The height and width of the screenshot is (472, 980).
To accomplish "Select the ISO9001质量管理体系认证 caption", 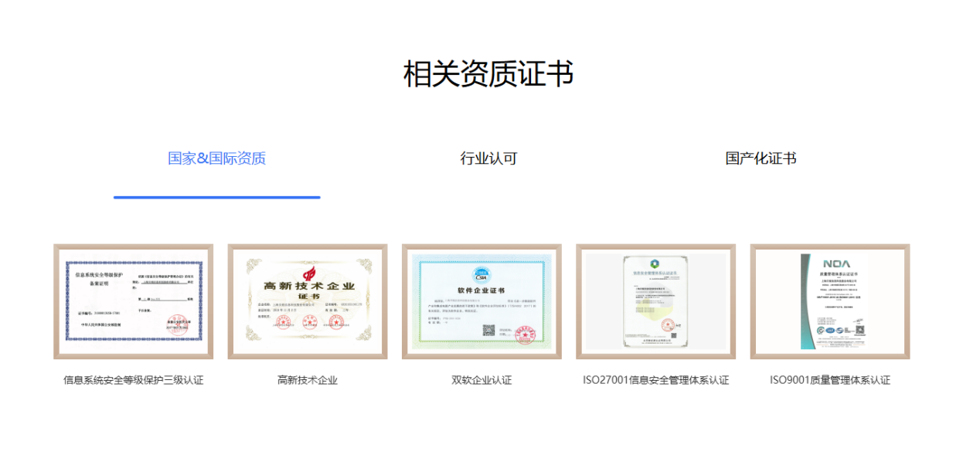I will tap(829, 380).
